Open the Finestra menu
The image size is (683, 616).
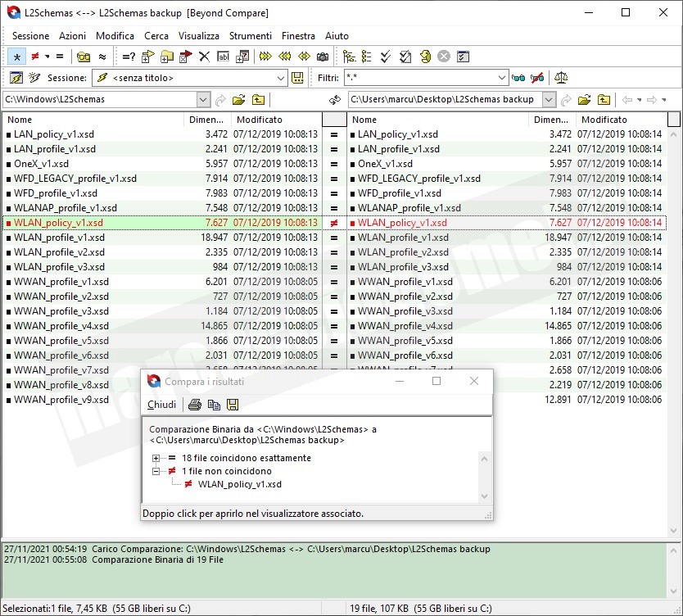point(298,36)
